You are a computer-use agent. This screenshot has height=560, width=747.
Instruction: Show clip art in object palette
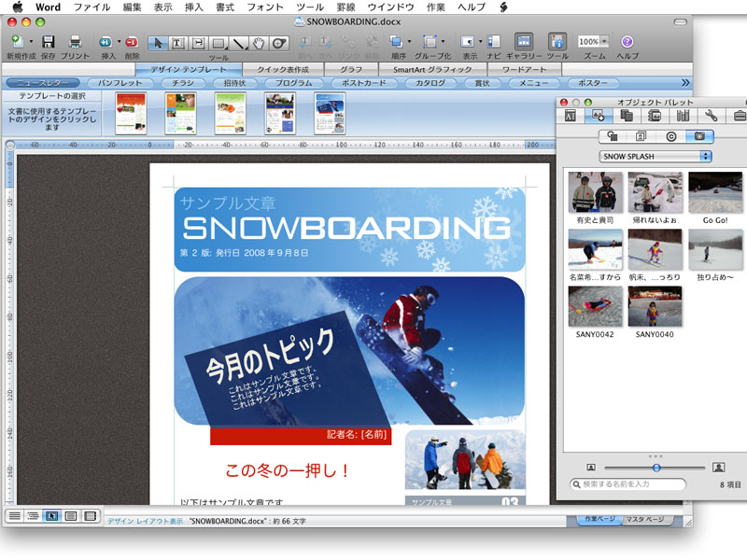[x=641, y=136]
